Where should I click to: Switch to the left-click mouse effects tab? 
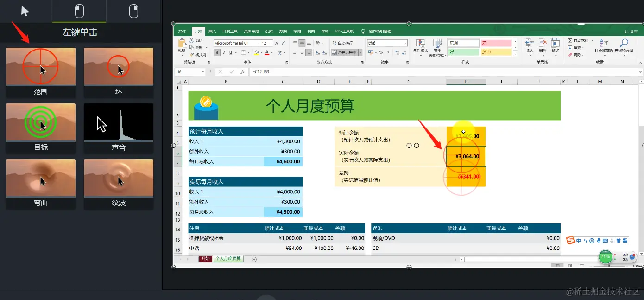click(79, 11)
